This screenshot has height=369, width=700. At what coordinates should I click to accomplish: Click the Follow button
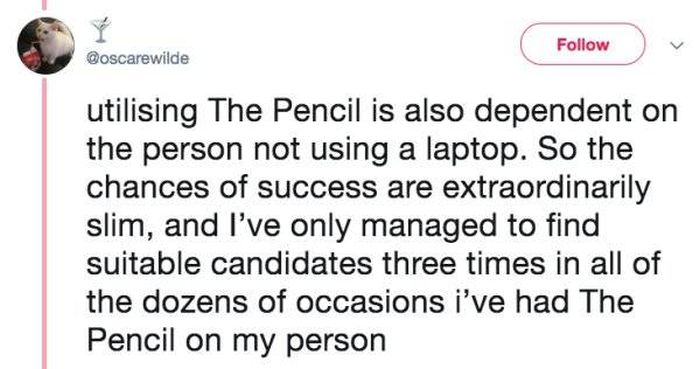(583, 44)
